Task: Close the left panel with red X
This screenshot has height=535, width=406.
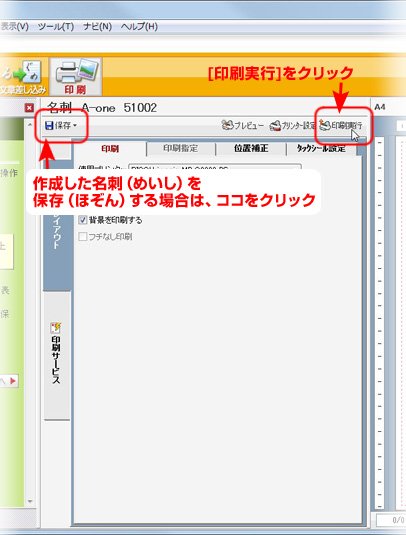Action: [x=29, y=108]
